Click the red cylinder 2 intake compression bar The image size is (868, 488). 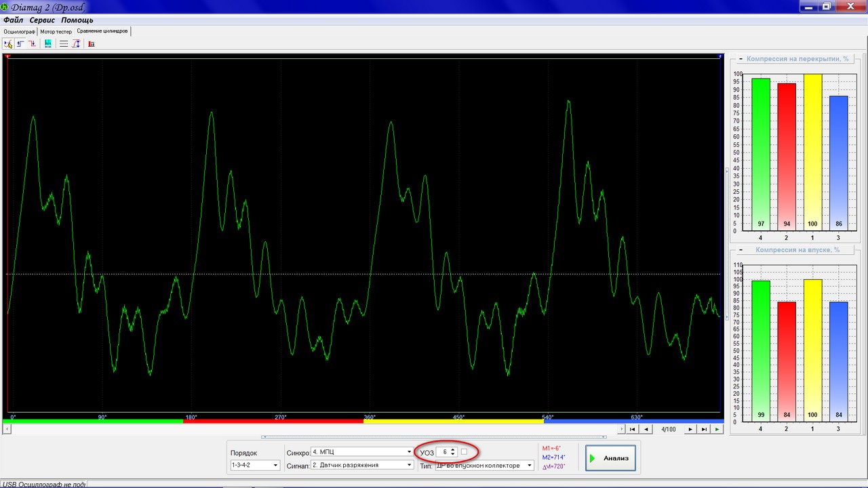[x=787, y=362]
